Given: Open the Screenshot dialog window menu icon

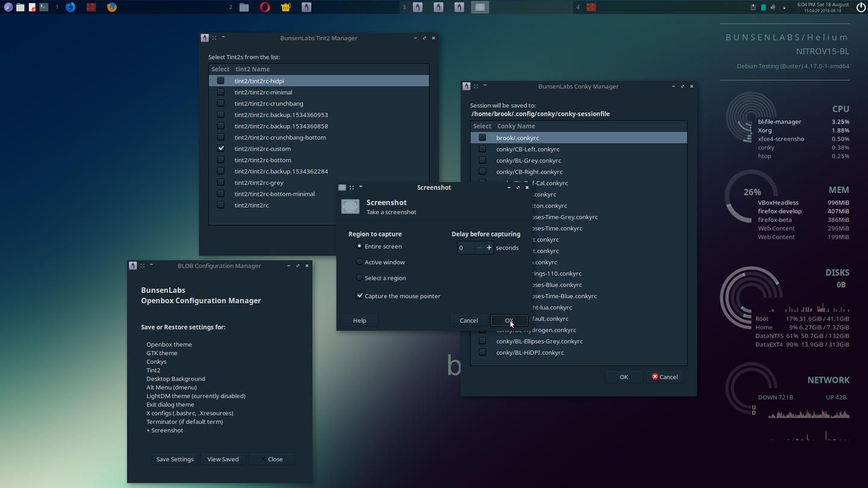Looking at the screenshot, I should (342, 187).
